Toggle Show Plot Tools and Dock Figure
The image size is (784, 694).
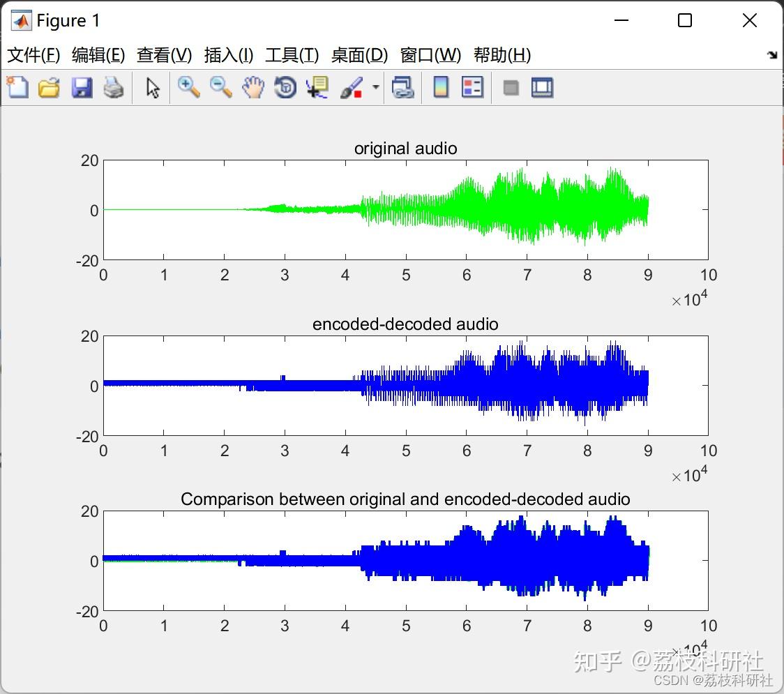click(542, 87)
